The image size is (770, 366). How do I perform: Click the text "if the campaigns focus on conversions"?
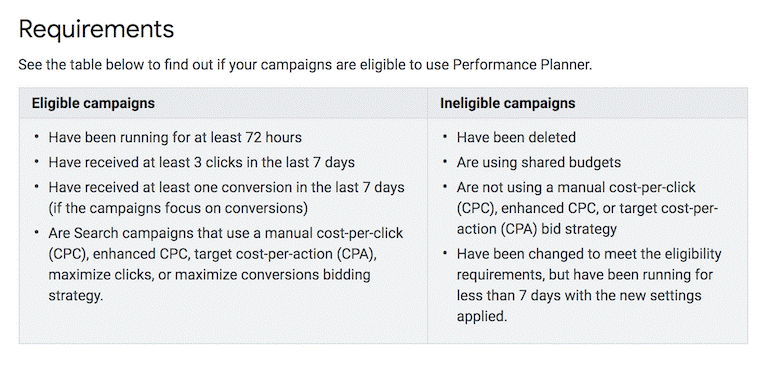point(178,208)
